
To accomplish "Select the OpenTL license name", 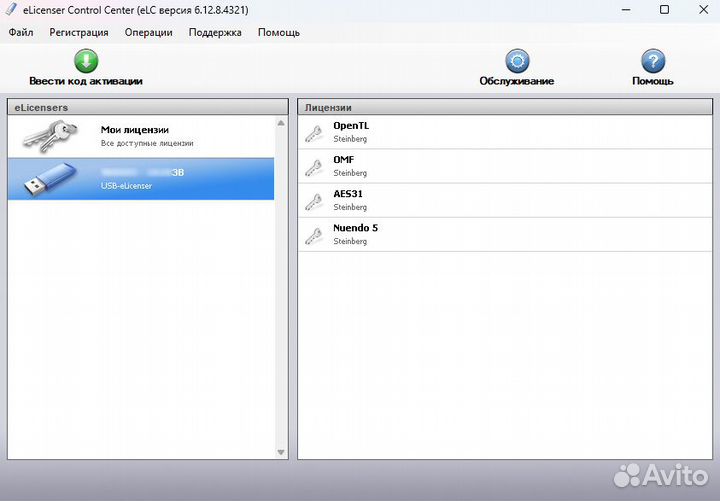I will pyautogui.click(x=351, y=126).
